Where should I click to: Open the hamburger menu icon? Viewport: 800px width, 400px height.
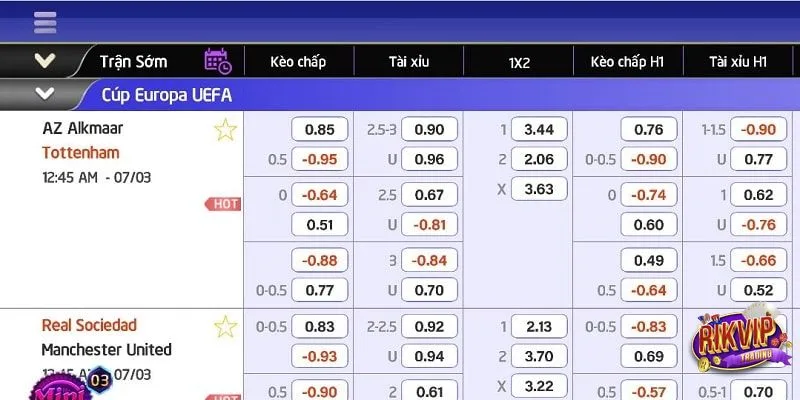tap(44, 22)
